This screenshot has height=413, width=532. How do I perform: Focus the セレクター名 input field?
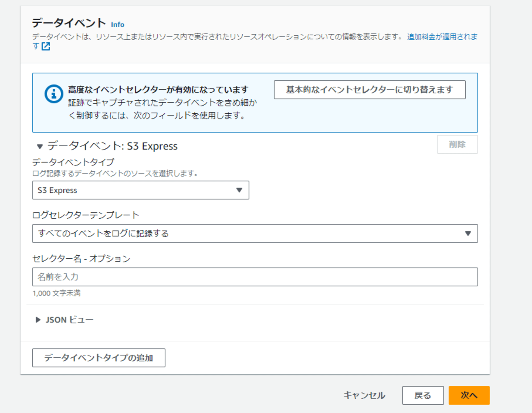click(255, 277)
